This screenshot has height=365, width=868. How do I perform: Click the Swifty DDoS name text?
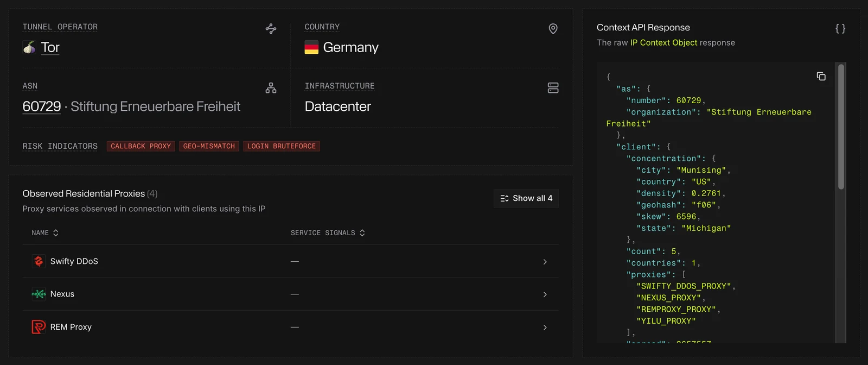[x=74, y=261]
